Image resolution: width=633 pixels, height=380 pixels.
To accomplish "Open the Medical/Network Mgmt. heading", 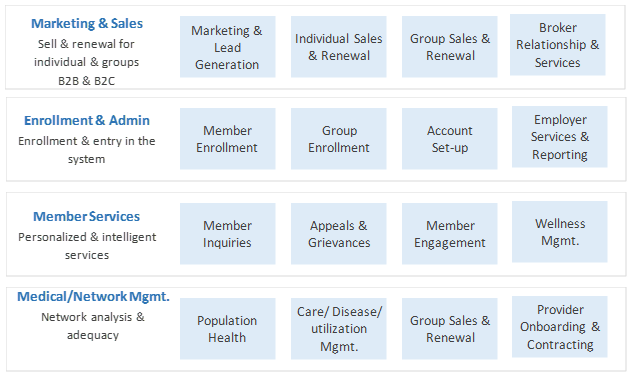I will (x=93, y=296).
